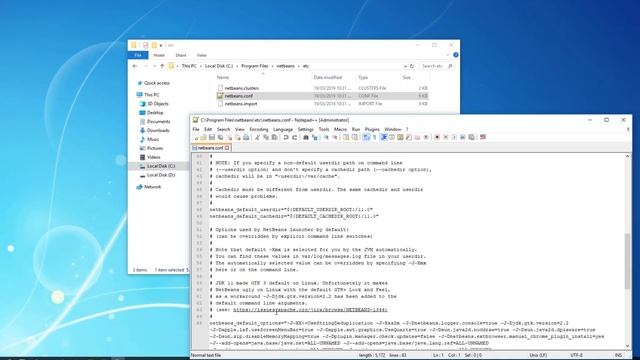The height and width of the screenshot is (360, 640).
Task: Click the Replace icon in Notepad++ toolbar
Action: point(315,138)
